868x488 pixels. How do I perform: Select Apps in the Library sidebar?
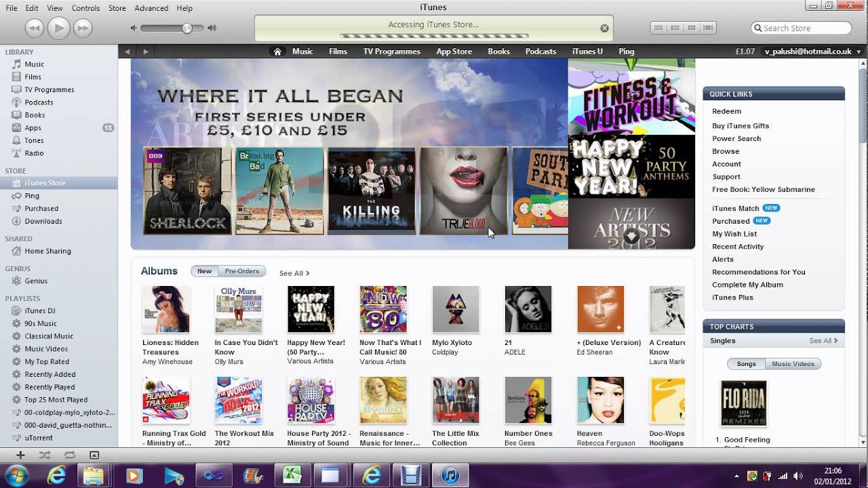tap(33, 128)
